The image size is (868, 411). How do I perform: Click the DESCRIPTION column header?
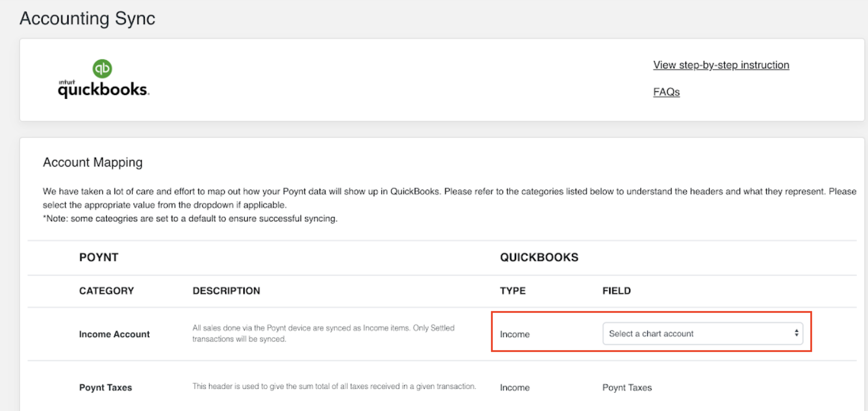(x=226, y=291)
